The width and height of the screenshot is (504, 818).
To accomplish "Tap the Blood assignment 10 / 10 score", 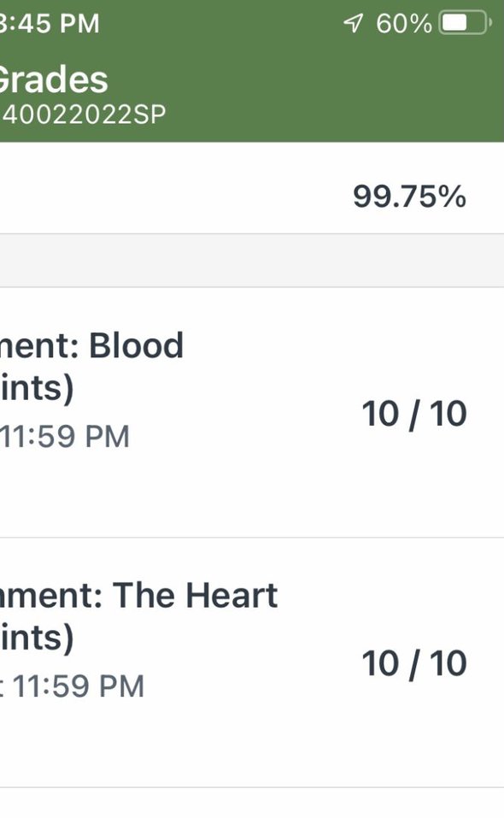I will click(414, 414).
